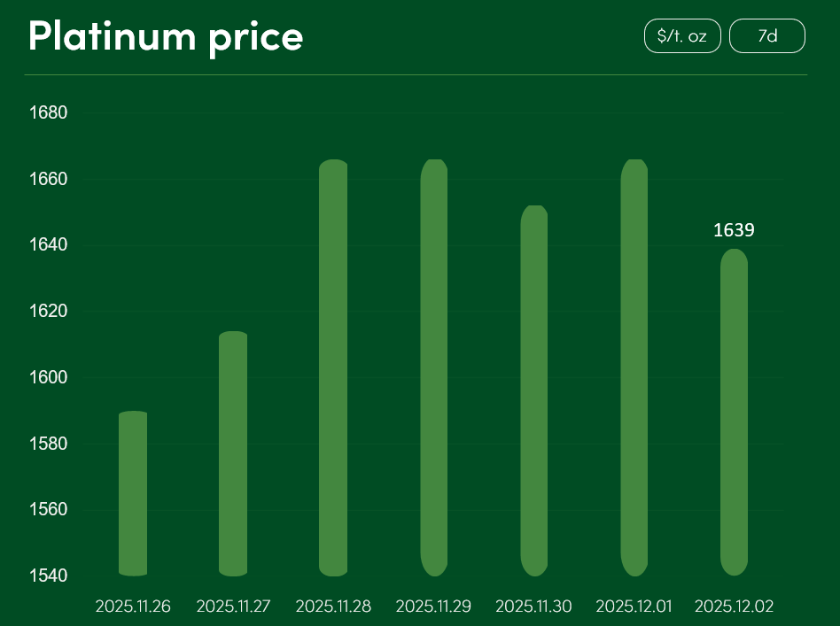Open the 7d time range selector
This screenshot has height=626, width=840.
click(x=766, y=36)
